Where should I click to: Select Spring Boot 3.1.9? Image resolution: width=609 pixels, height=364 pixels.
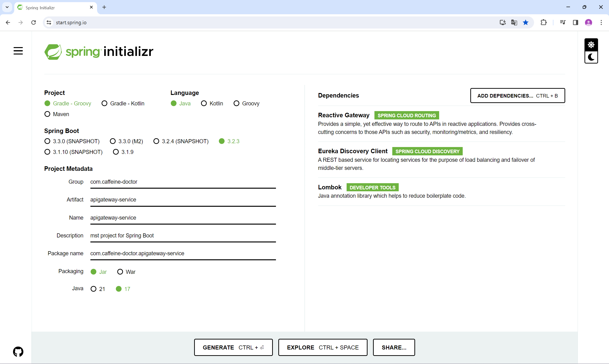123,152
